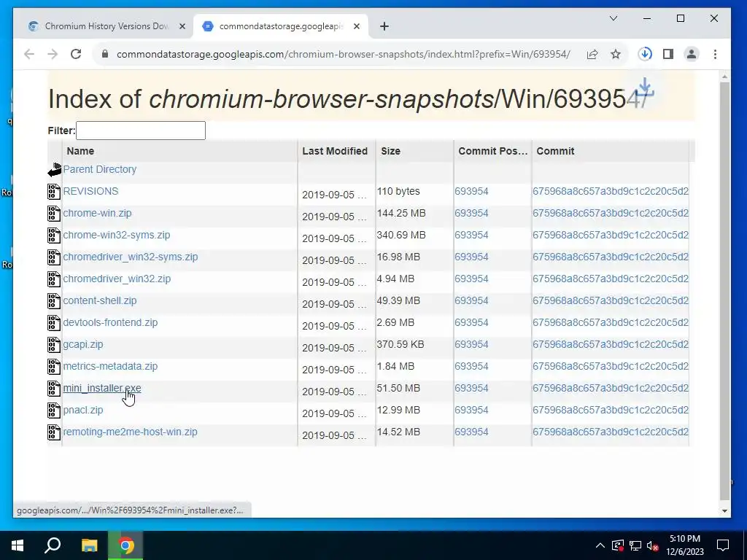
Task: Download the REVISIONS file
Action: click(90, 192)
